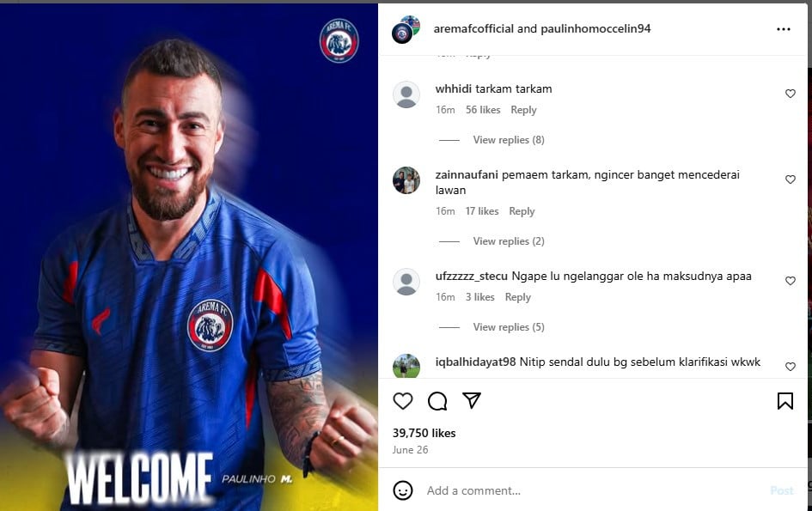Save post with bookmark icon
812x511 pixels.
click(x=785, y=401)
